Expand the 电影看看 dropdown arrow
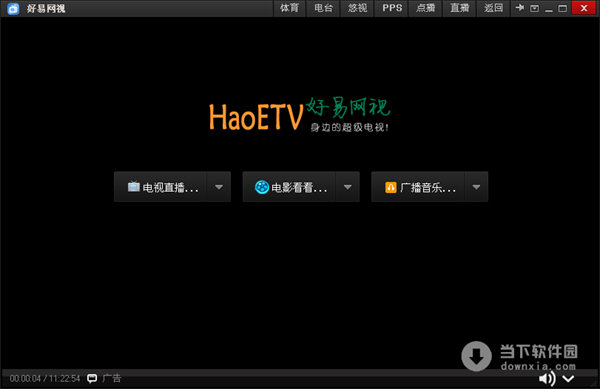Screen dimensions: 600x389 pyautogui.click(x=347, y=187)
